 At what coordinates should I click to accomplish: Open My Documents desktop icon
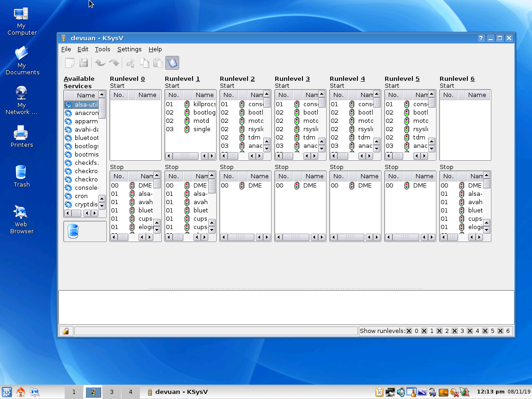click(22, 61)
